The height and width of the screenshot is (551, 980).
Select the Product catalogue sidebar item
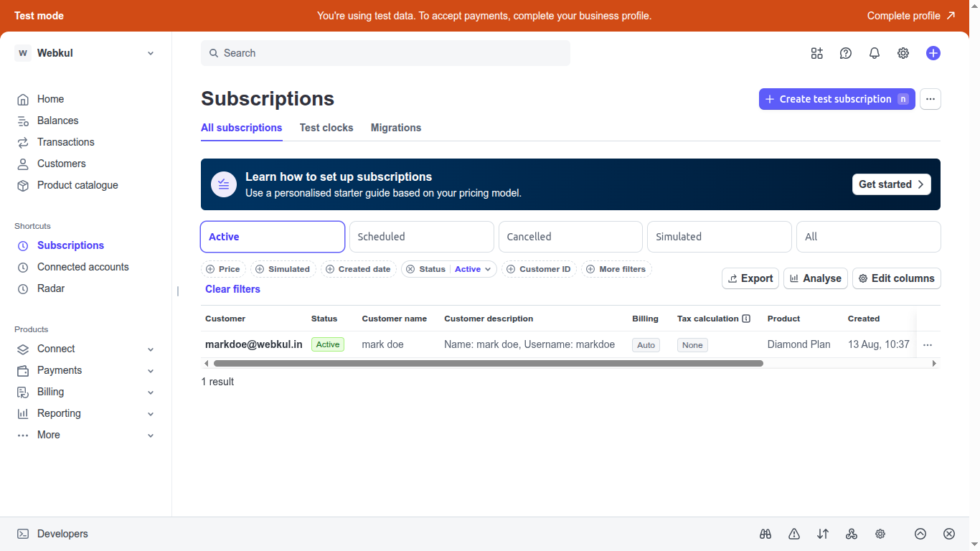point(77,184)
